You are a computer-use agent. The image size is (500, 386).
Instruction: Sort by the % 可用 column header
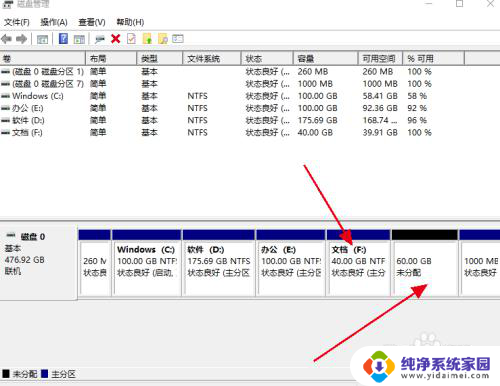click(x=433, y=59)
